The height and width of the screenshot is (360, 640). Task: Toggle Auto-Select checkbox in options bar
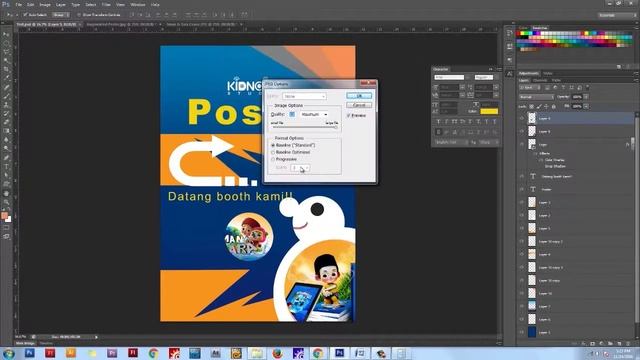25,15
